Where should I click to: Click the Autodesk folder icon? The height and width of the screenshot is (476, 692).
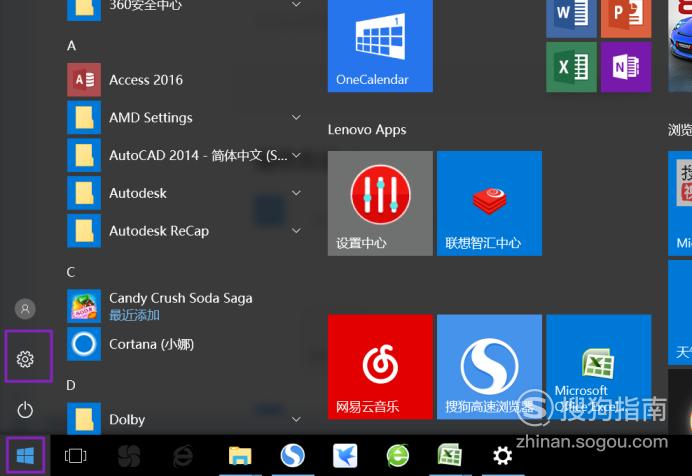tap(84, 193)
